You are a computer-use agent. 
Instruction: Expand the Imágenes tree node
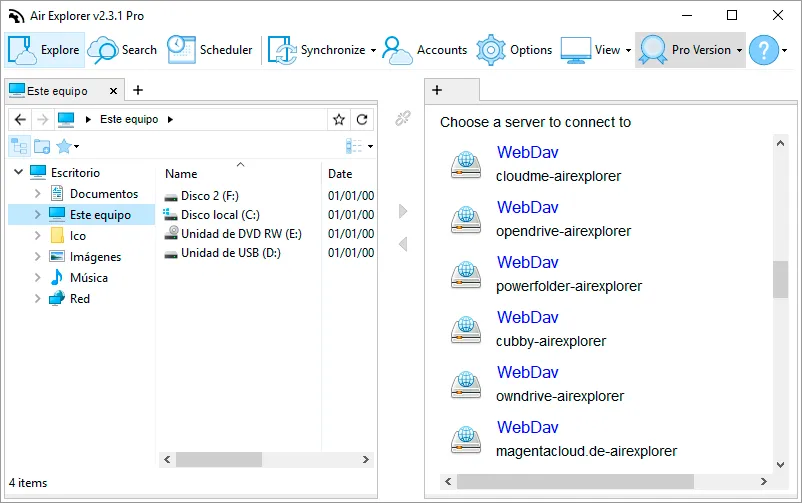[37, 256]
